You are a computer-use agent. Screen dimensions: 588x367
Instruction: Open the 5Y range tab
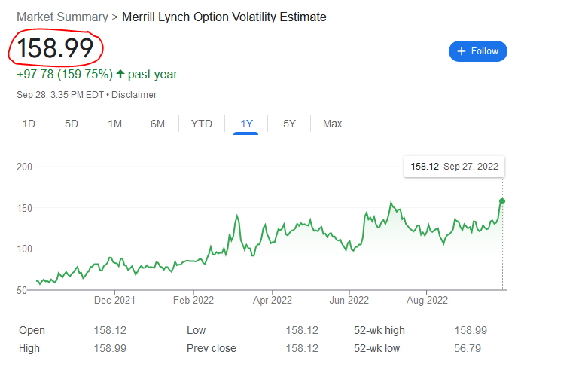coord(289,124)
